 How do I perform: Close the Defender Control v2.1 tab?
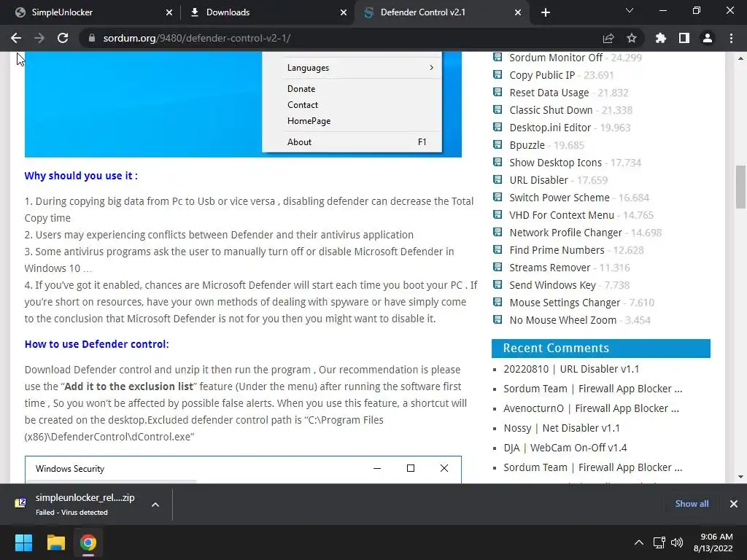(518, 12)
